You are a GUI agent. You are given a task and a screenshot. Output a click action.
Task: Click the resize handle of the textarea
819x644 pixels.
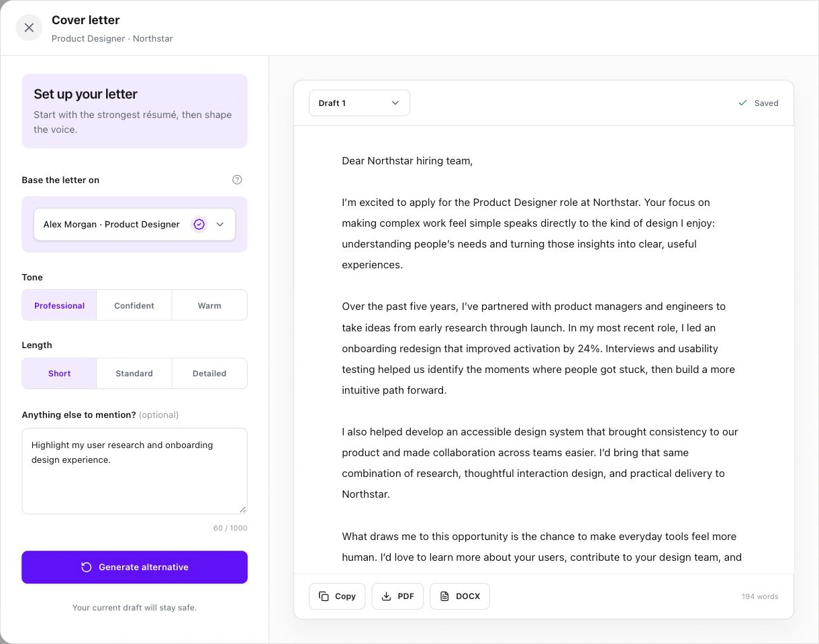[x=242, y=509]
